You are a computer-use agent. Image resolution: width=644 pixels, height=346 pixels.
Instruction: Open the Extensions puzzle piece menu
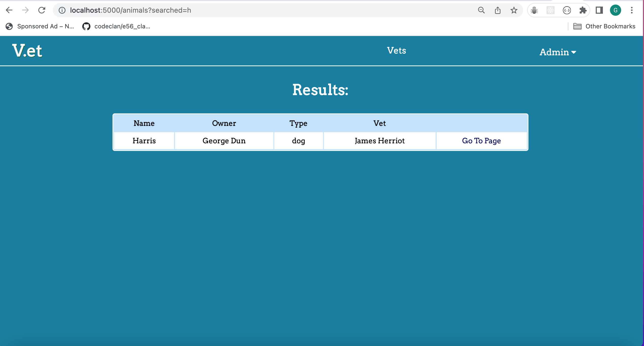(583, 10)
